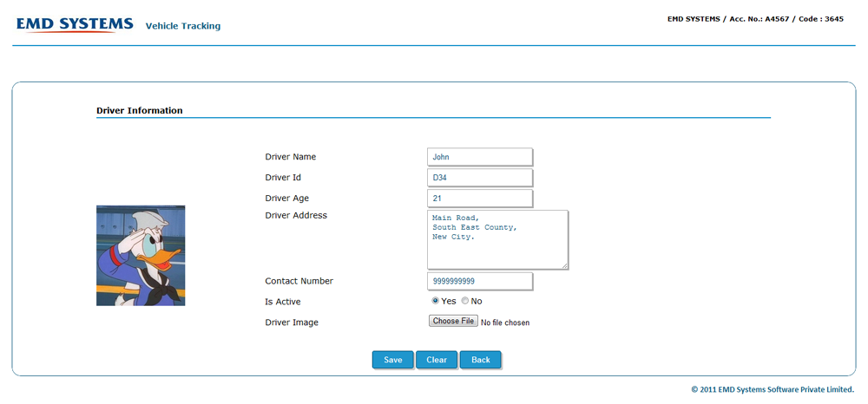The width and height of the screenshot is (868, 404).
Task: Go back using the Back button
Action: pos(481,360)
